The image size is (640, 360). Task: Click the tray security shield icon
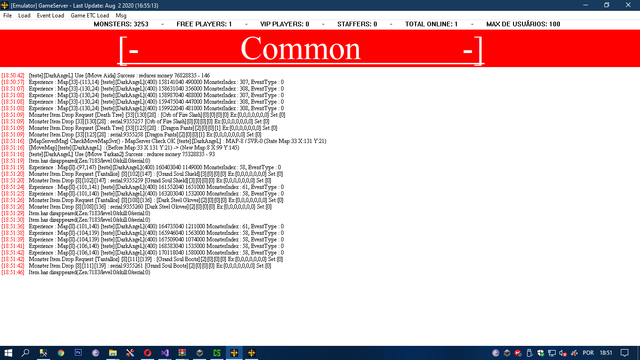[540, 353]
